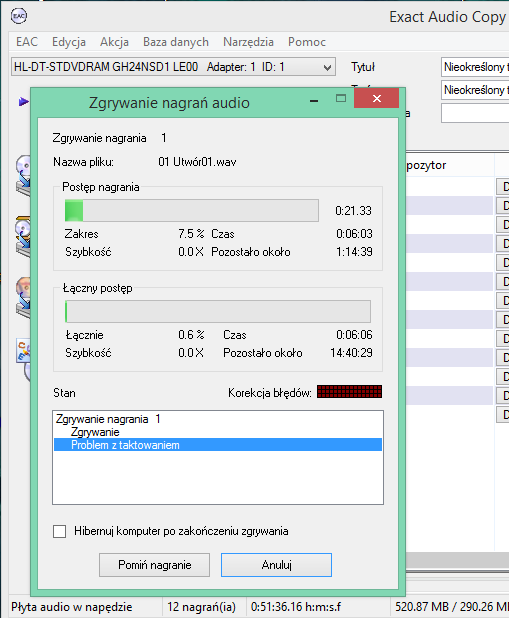Select the indented 'Zgrywanie' status row

point(218,432)
